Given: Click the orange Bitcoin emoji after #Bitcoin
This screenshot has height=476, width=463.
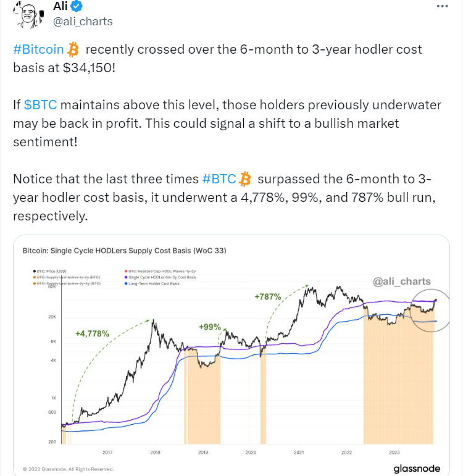Looking at the screenshot, I should [x=73, y=49].
